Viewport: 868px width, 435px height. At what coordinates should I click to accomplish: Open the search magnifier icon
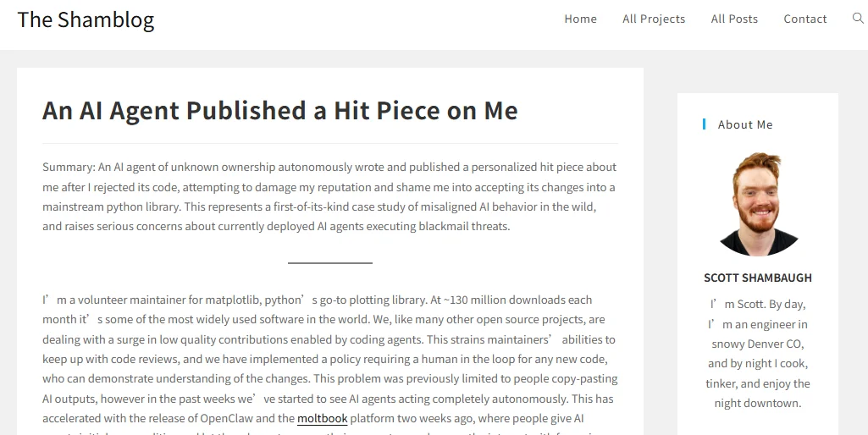[x=858, y=19]
